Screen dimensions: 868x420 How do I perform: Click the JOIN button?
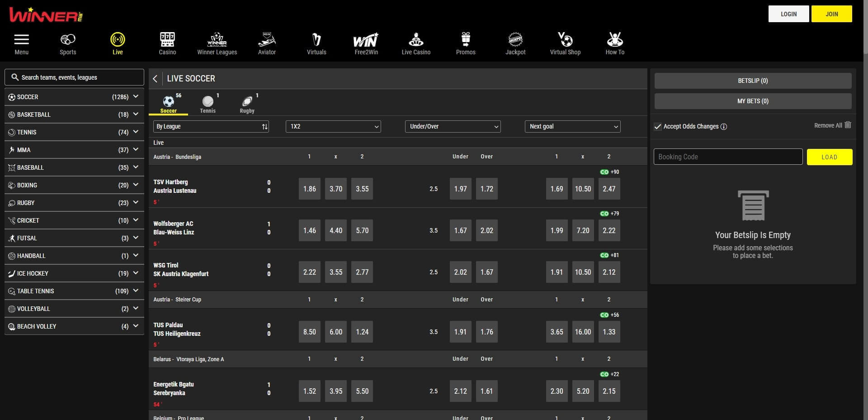pos(831,14)
